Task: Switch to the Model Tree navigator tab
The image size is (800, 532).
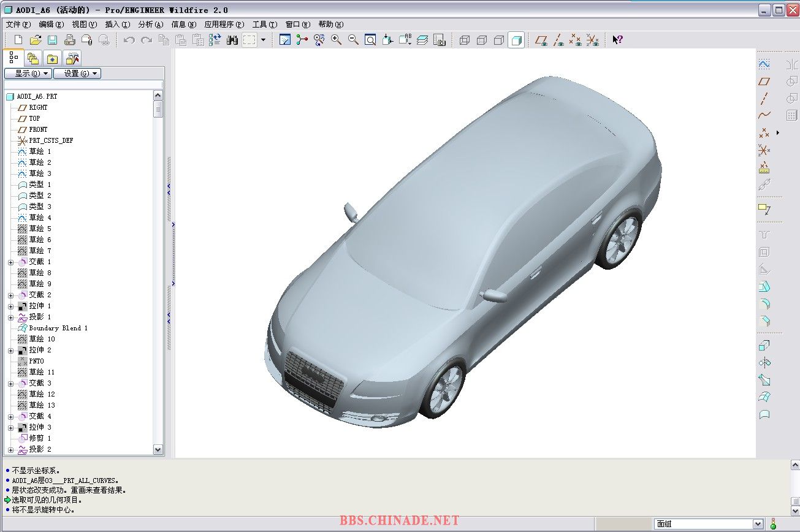Action: pos(13,58)
